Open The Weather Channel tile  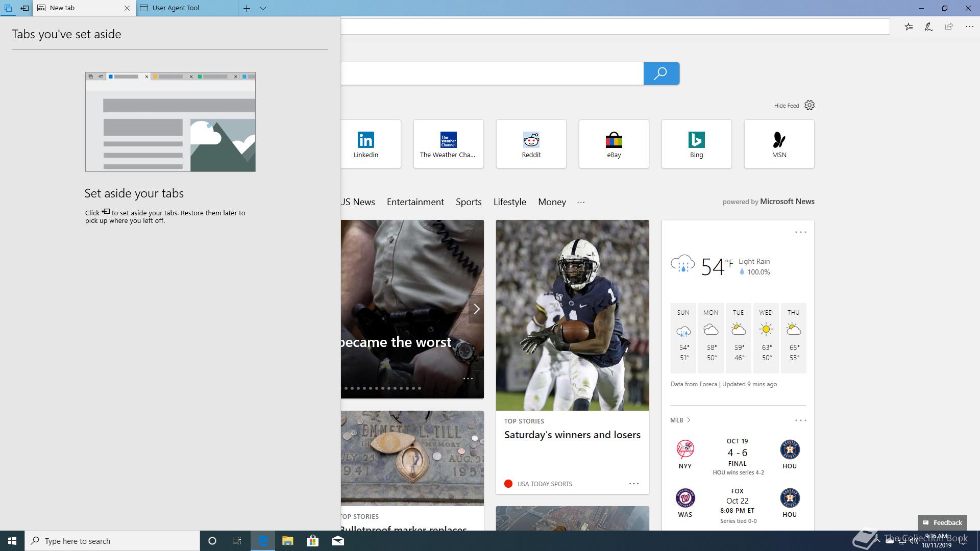tap(448, 144)
